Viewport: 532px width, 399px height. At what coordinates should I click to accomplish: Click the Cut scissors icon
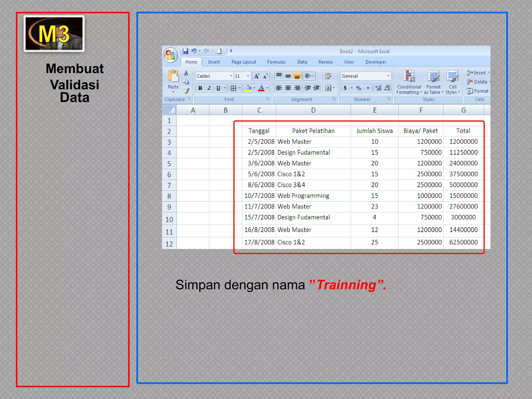(186, 73)
